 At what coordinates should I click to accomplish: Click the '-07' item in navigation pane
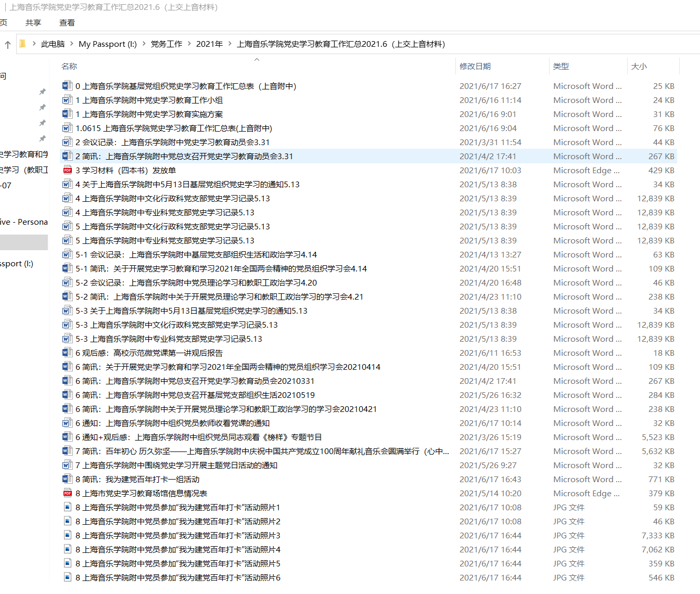(x=6, y=186)
